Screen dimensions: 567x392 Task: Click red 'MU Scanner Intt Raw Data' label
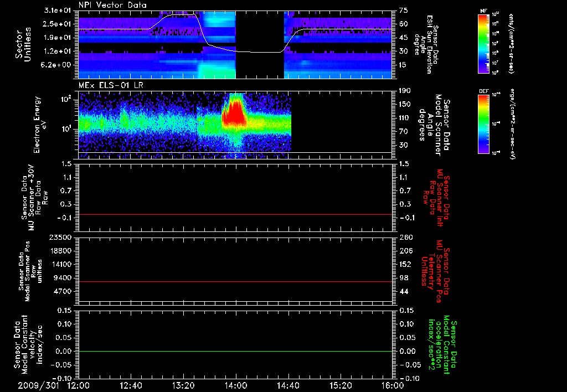click(x=437, y=198)
